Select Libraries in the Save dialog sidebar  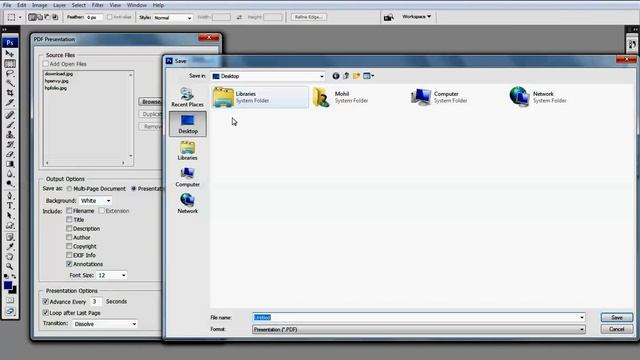click(187, 151)
